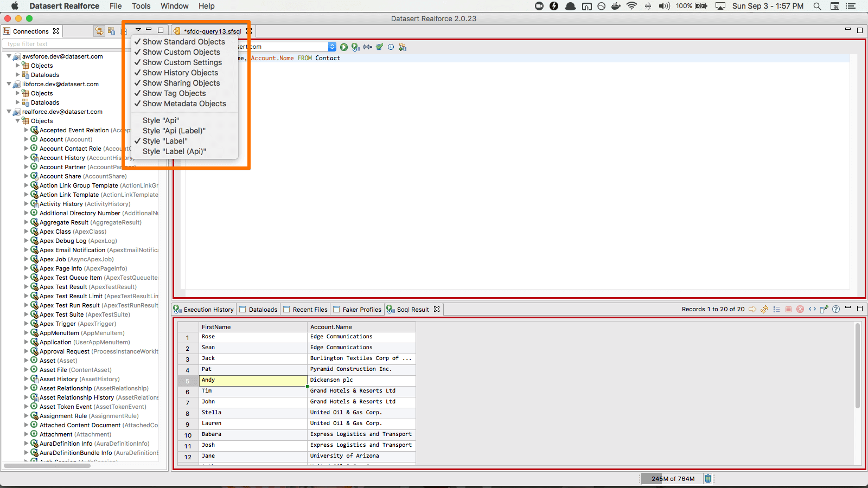
Task: Click the garbage collector trash icon
Action: (x=707, y=478)
